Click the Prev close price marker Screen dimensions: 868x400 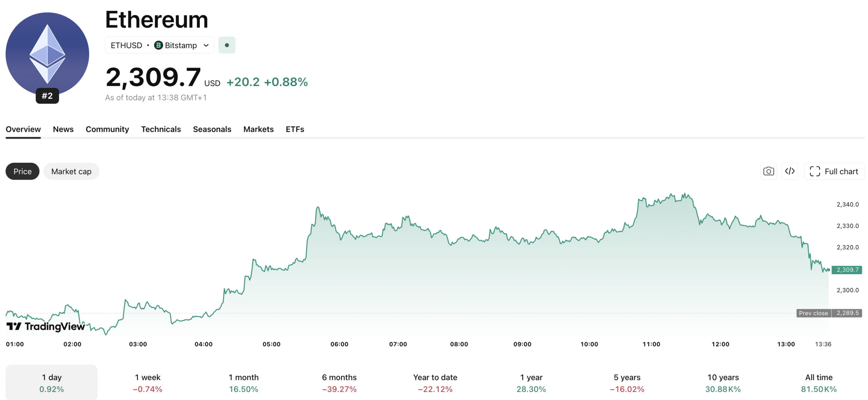(x=830, y=313)
